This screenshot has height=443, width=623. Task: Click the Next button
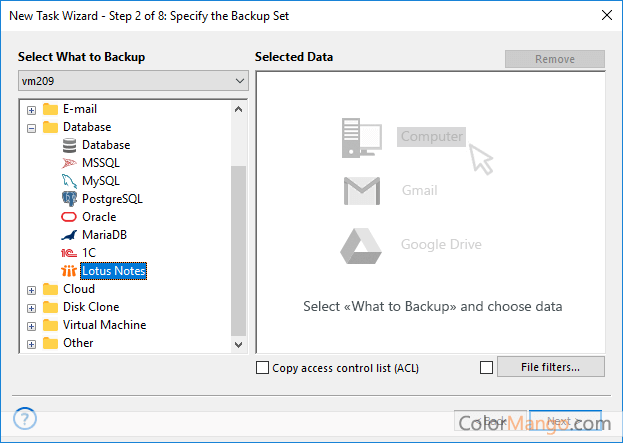tap(566, 421)
